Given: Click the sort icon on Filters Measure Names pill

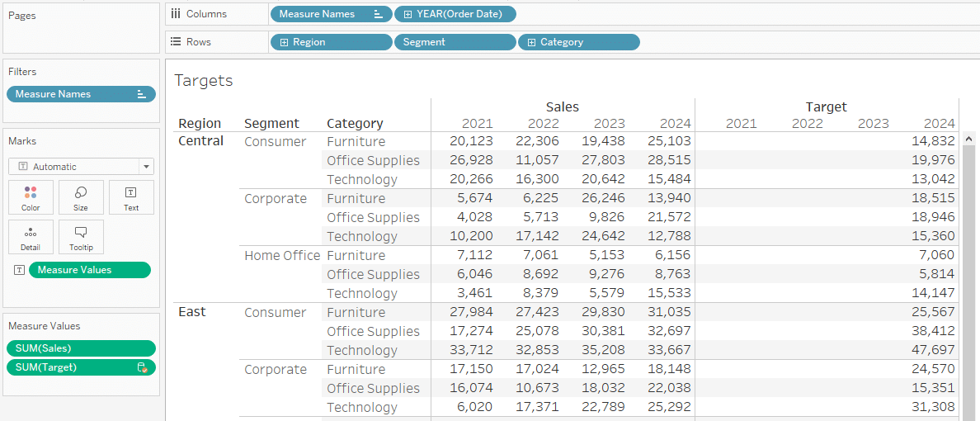Looking at the screenshot, I should pyautogui.click(x=141, y=94).
